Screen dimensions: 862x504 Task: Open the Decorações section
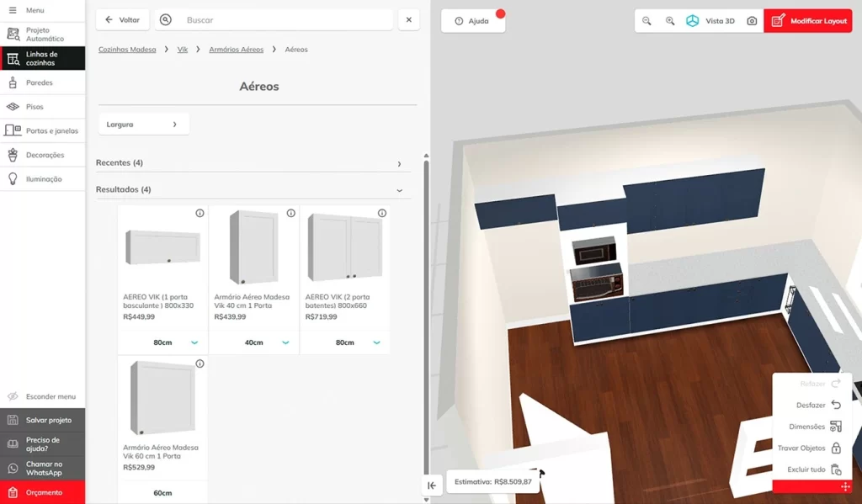tap(42, 155)
